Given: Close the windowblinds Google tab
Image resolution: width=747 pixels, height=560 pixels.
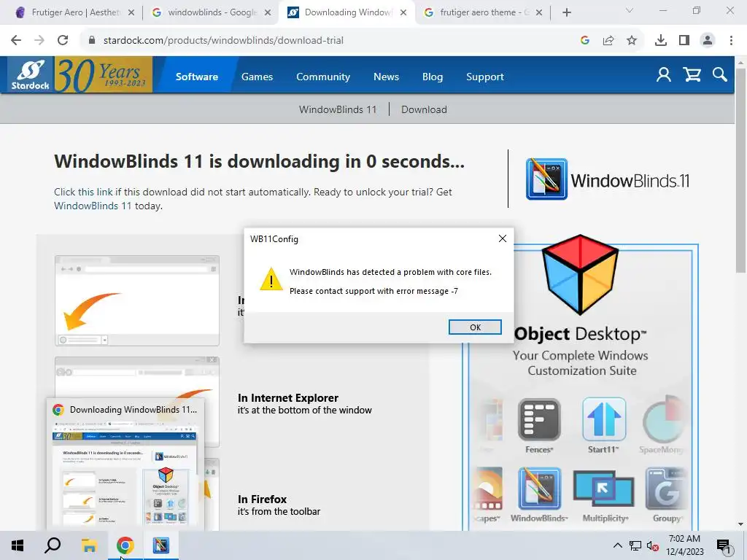Looking at the screenshot, I should (268, 12).
